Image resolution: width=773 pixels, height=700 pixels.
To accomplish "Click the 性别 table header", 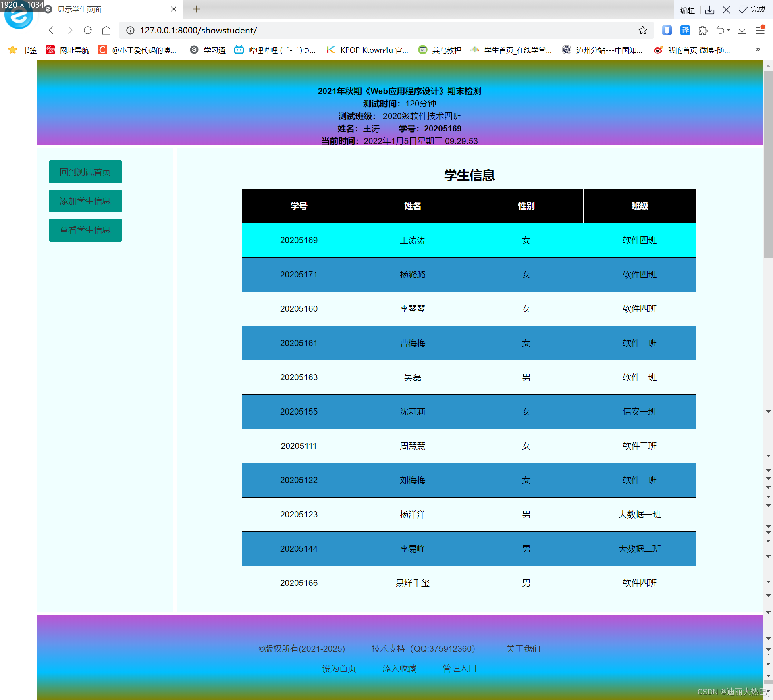I will click(x=526, y=206).
